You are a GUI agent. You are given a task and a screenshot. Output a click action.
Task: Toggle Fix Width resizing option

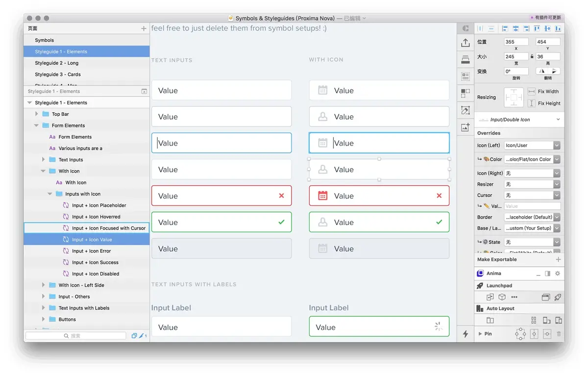[x=532, y=91]
